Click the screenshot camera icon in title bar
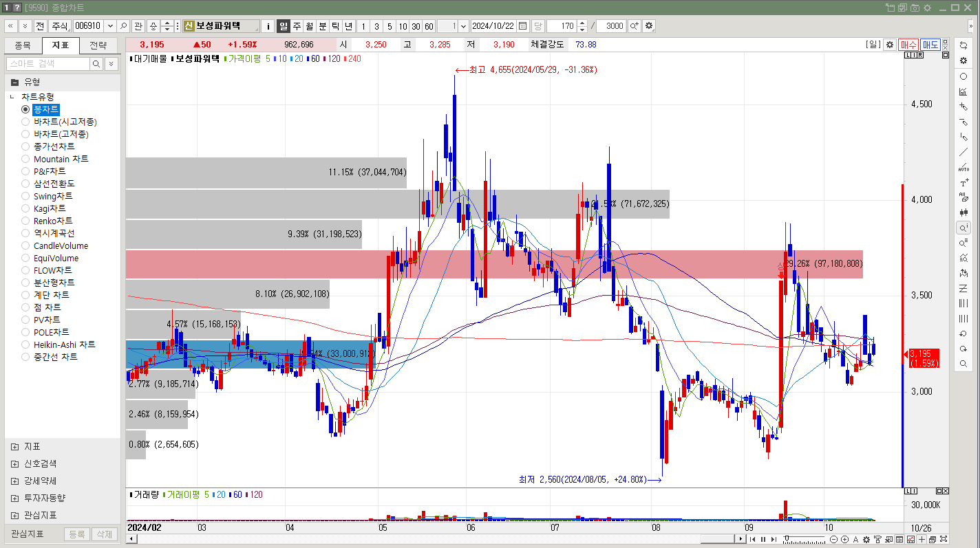 (915, 8)
